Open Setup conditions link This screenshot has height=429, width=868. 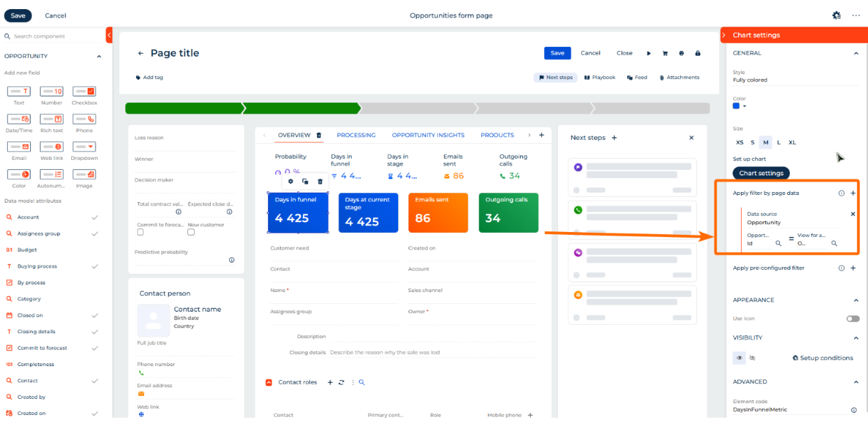pos(823,358)
